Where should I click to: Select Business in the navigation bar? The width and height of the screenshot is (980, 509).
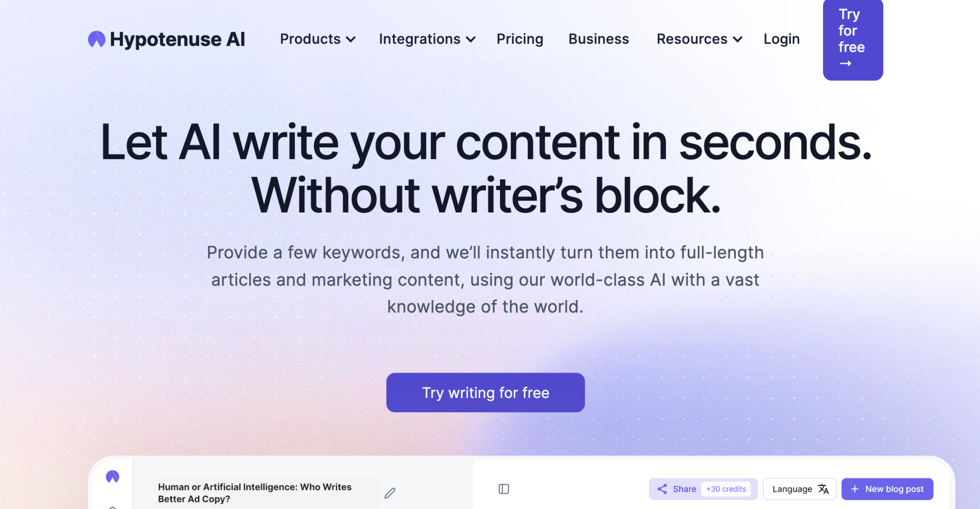coord(598,39)
